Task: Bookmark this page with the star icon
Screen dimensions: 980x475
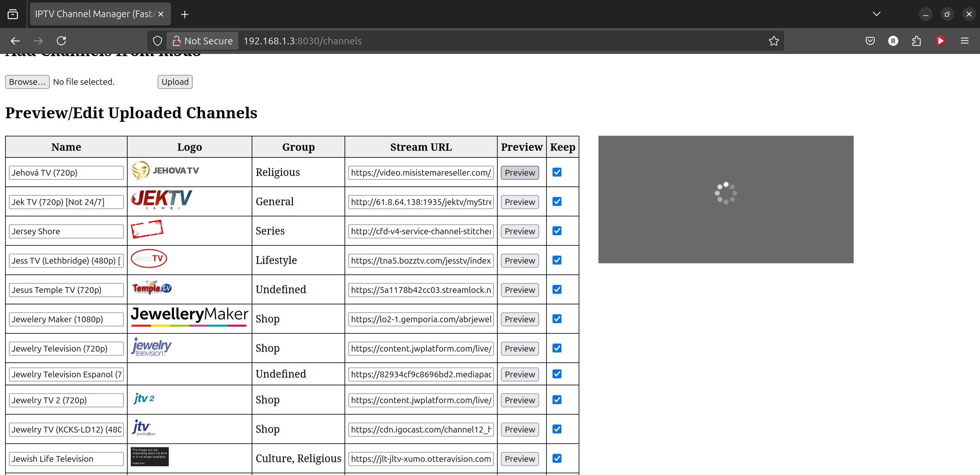Action: pos(773,41)
